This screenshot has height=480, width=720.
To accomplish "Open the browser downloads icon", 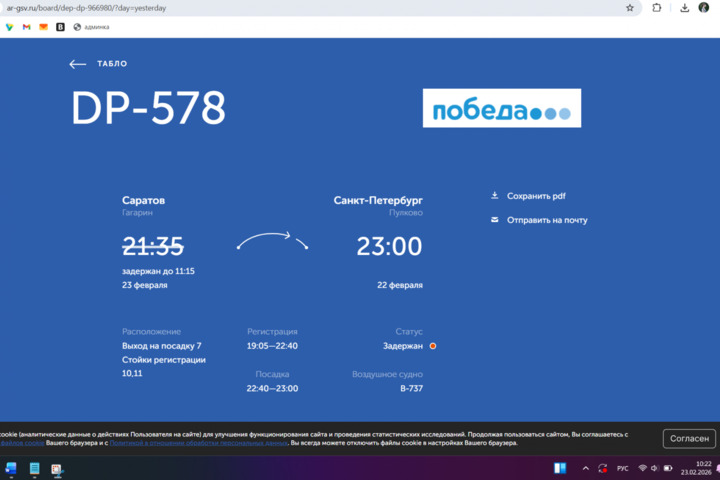I will (x=685, y=7).
